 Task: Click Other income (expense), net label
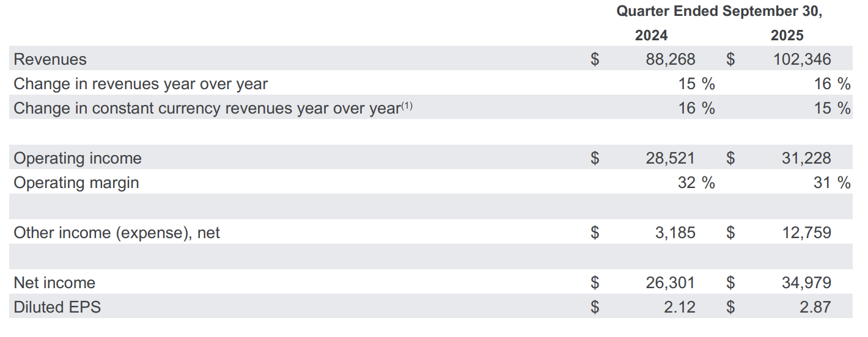click(x=117, y=233)
